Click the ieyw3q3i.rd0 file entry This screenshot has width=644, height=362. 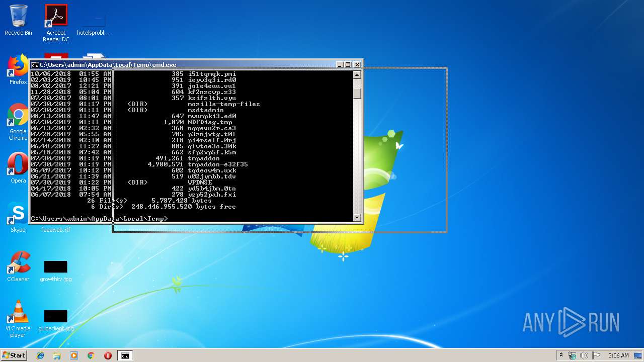[212, 80]
